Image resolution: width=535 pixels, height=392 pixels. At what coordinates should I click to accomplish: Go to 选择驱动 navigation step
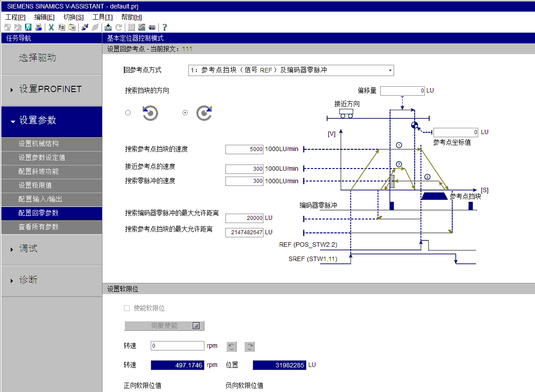(x=51, y=59)
